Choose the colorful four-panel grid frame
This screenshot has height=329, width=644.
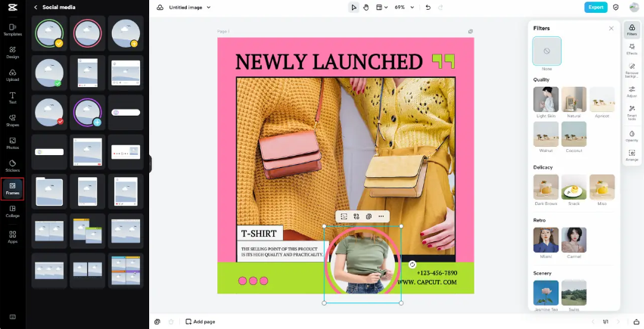[126, 271]
